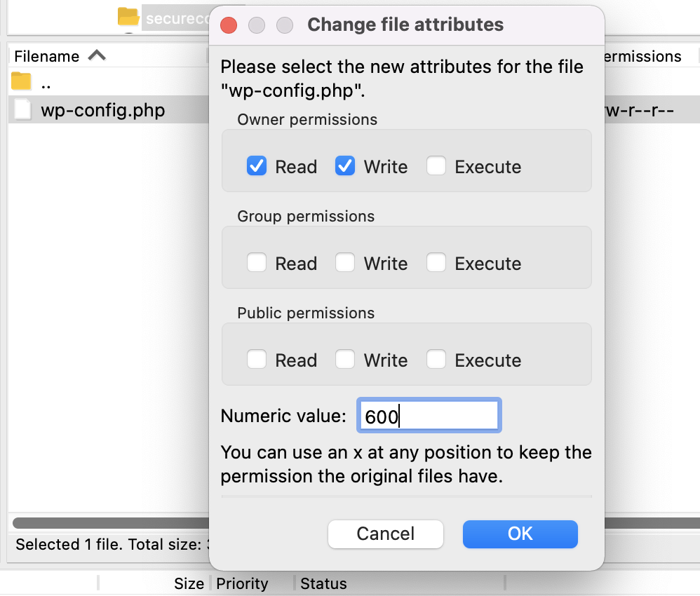700x596 pixels.
Task: Enable Execute permission for Owner
Action: tap(436, 166)
